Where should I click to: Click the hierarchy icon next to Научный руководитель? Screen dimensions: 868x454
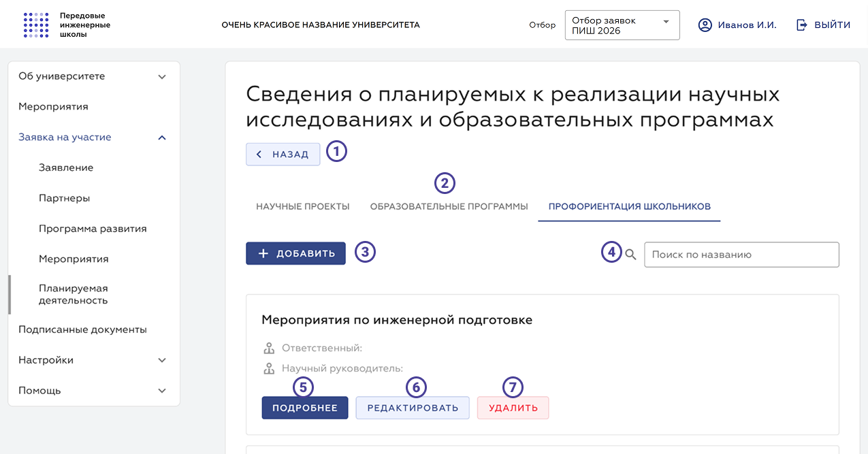click(x=269, y=369)
